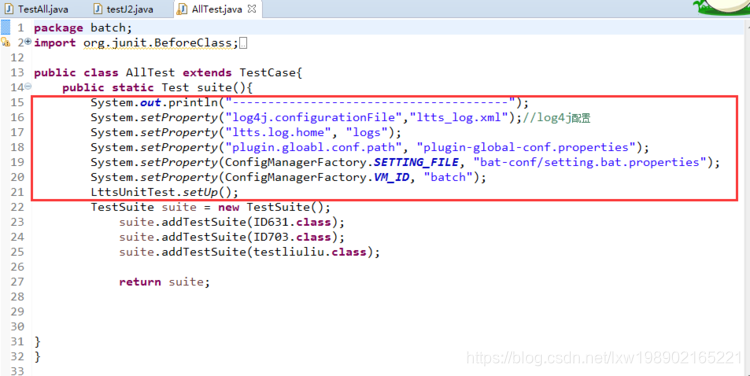
Task: Click the Java file icon on TestAll.java tab
Action: click(x=9, y=9)
